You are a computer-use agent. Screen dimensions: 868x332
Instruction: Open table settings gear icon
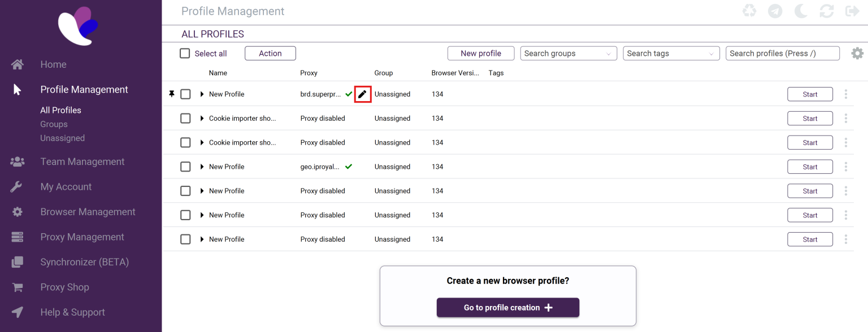pos(857,53)
